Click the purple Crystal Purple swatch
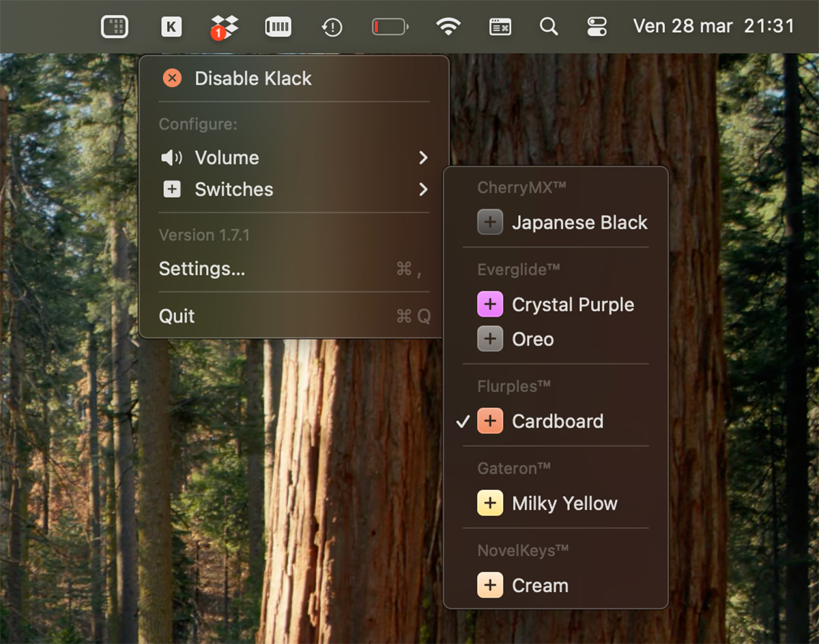Image resolution: width=819 pixels, height=644 pixels. click(490, 304)
